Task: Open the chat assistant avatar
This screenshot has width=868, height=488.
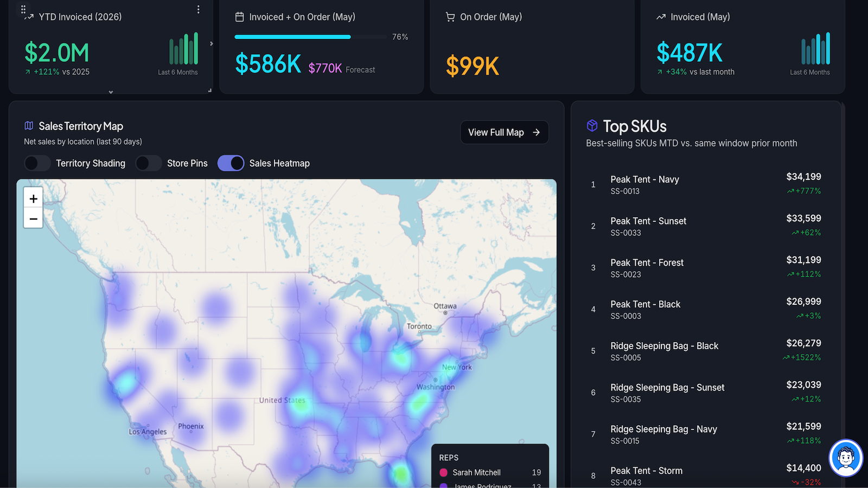Action: click(x=846, y=458)
